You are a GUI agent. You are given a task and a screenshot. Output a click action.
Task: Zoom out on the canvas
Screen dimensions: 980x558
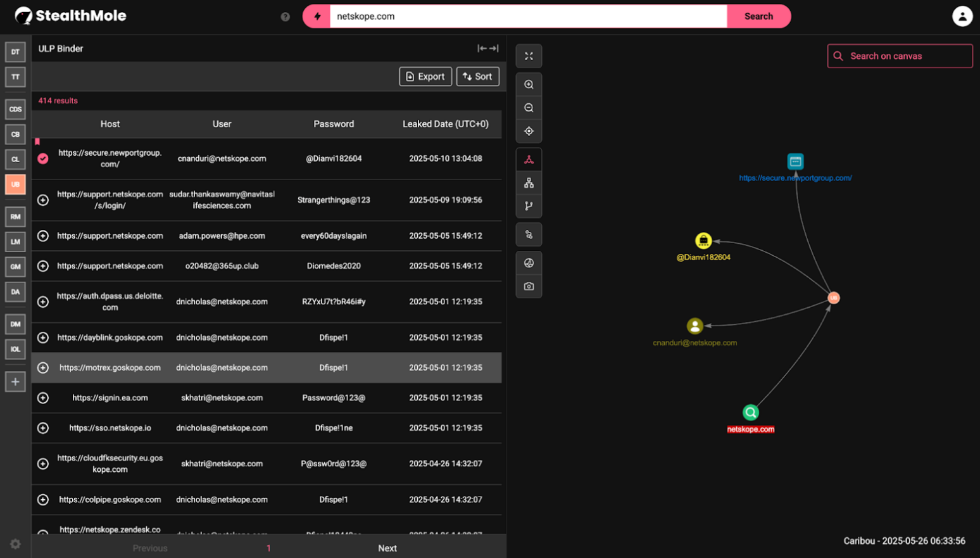[x=529, y=108]
